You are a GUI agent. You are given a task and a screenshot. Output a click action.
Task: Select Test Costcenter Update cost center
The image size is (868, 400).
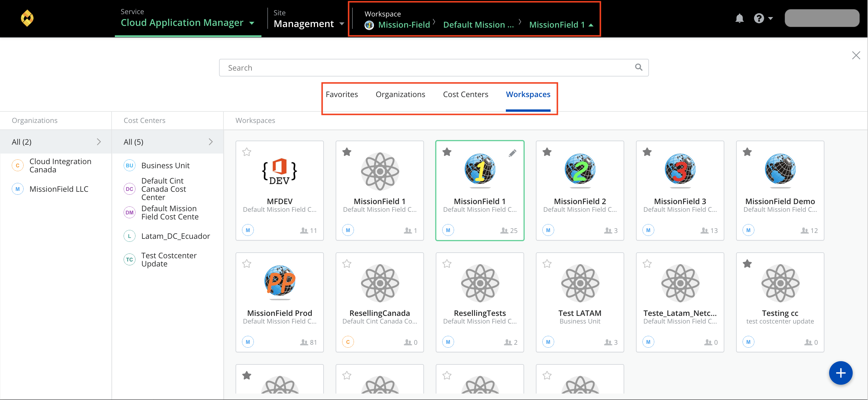tap(168, 260)
